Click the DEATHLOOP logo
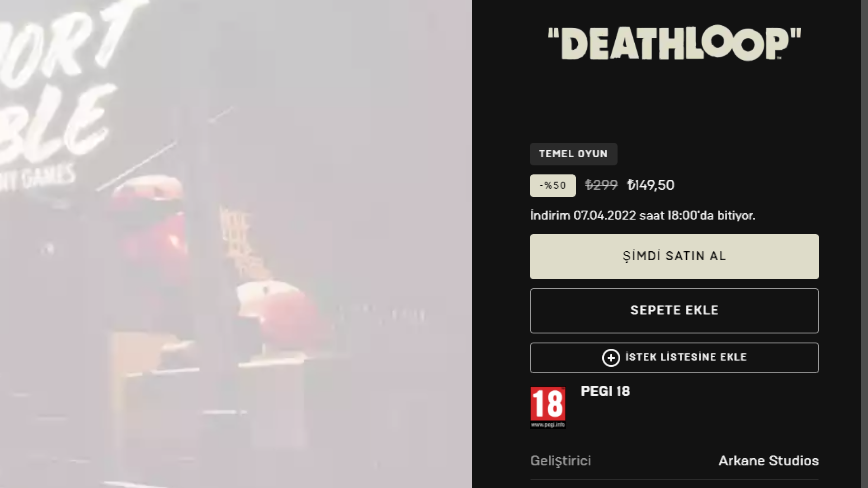Viewport: 868px width, 488px height. coord(675,43)
